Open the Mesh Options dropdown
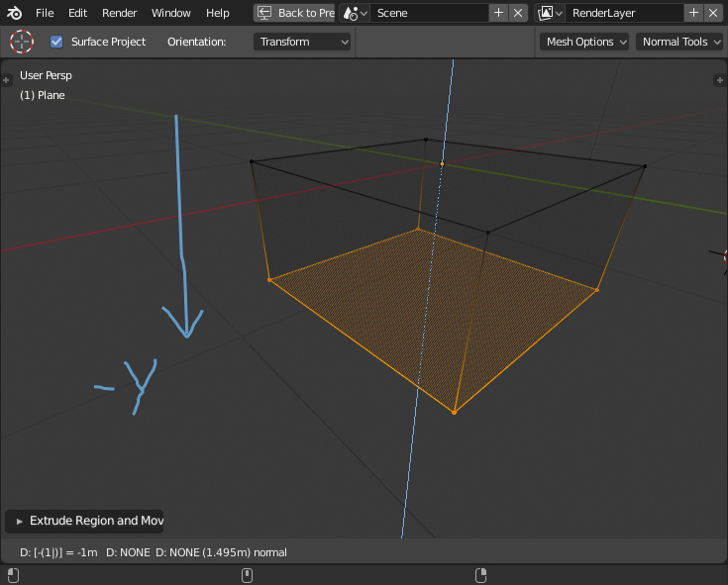 tap(584, 42)
